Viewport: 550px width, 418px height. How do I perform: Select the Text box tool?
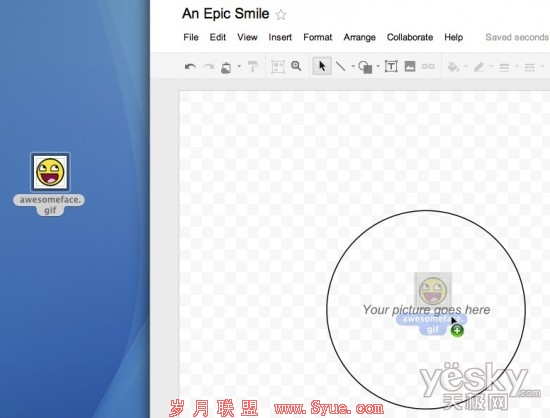click(391, 66)
